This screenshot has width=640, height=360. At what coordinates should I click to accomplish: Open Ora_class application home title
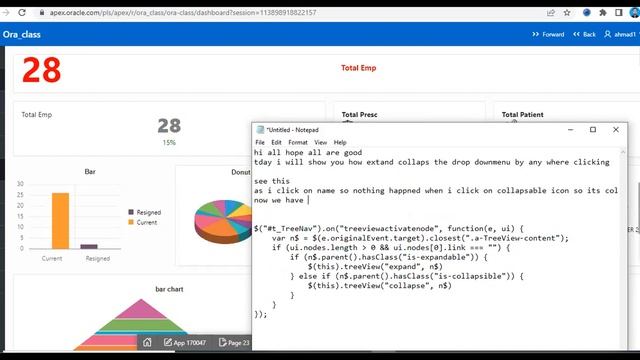[22, 35]
